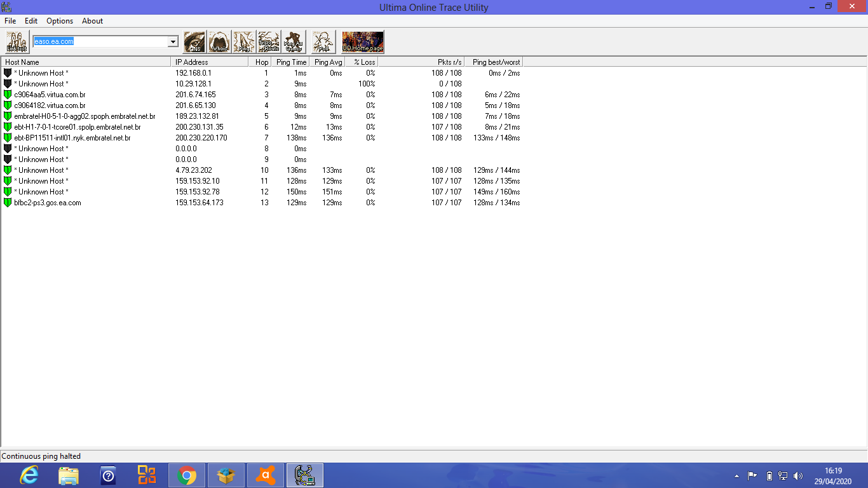The height and width of the screenshot is (488, 868).
Task: Click IP address 192.168.0.1
Action: (x=193, y=73)
